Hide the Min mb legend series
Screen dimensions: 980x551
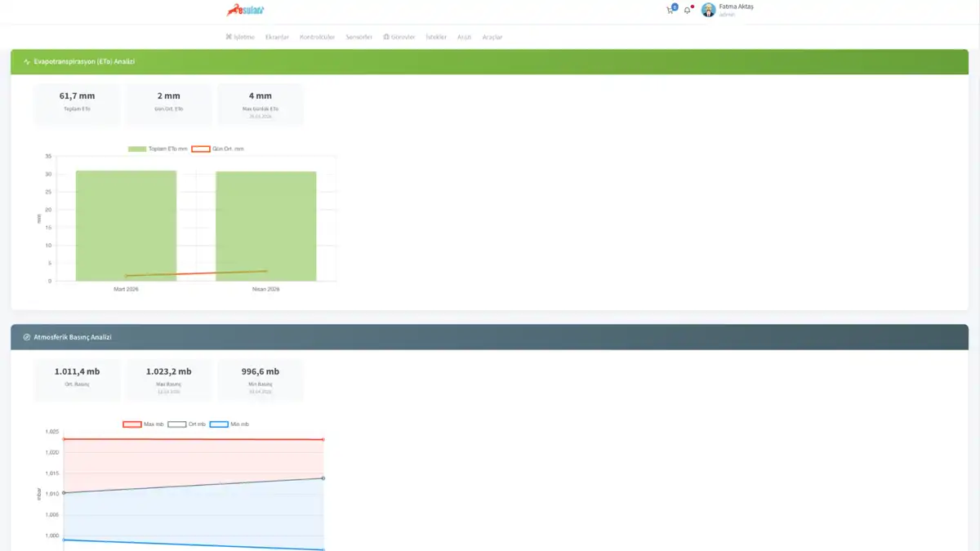click(229, 424)
